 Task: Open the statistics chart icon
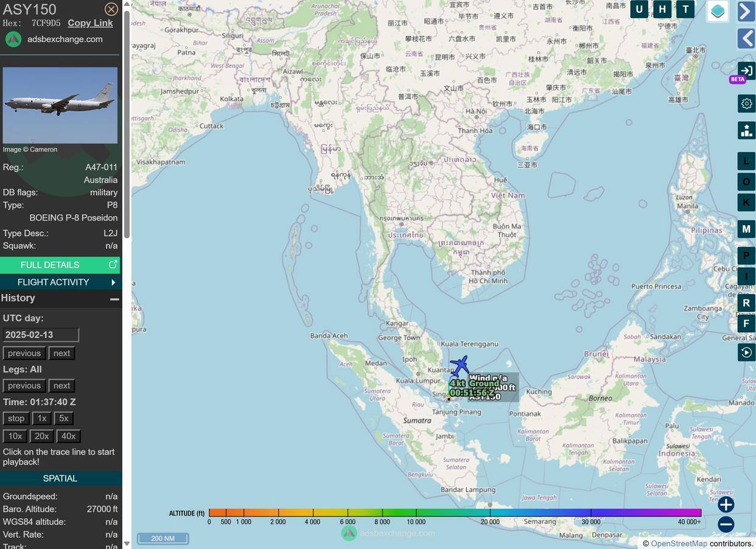pos(746,130)
